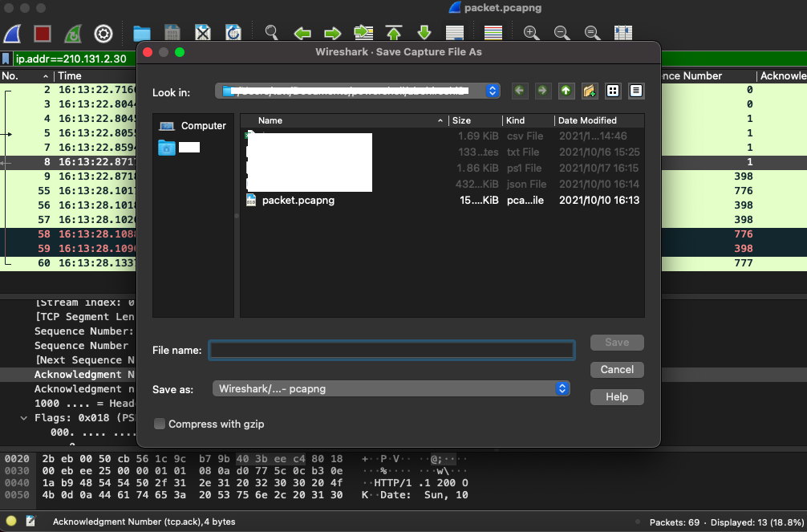The image size is (807, 532).
Task: Sort packet list by No. column
Action: click(26, 75)
